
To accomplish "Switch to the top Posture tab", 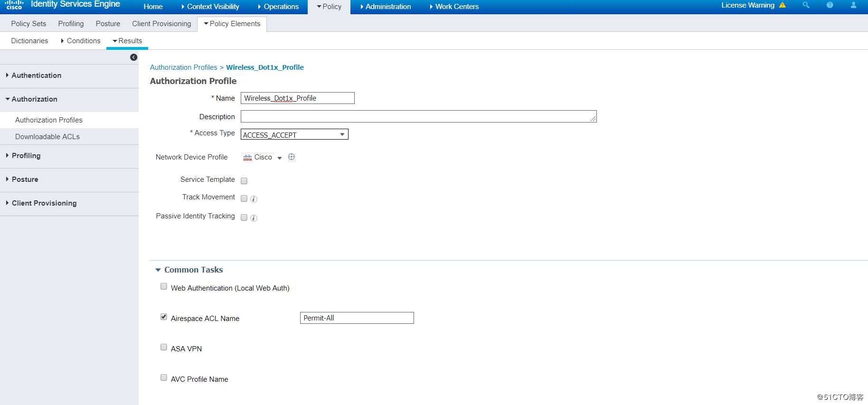I will tap(108, 24).
